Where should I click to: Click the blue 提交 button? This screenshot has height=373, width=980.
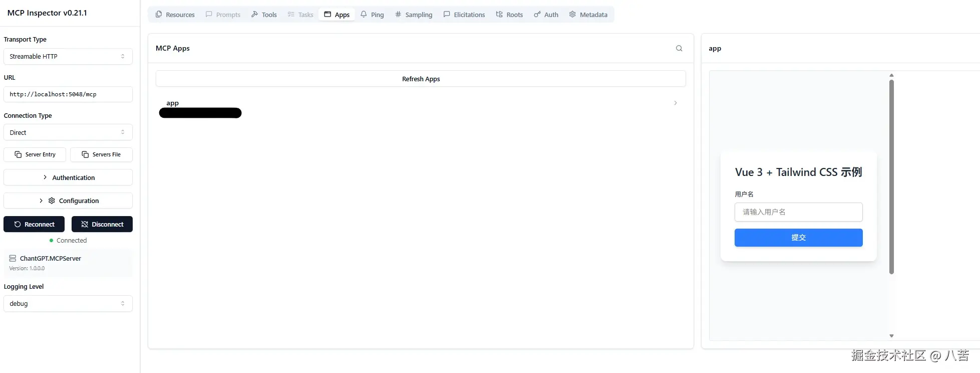pyautogui.click(x=798, y=238)
